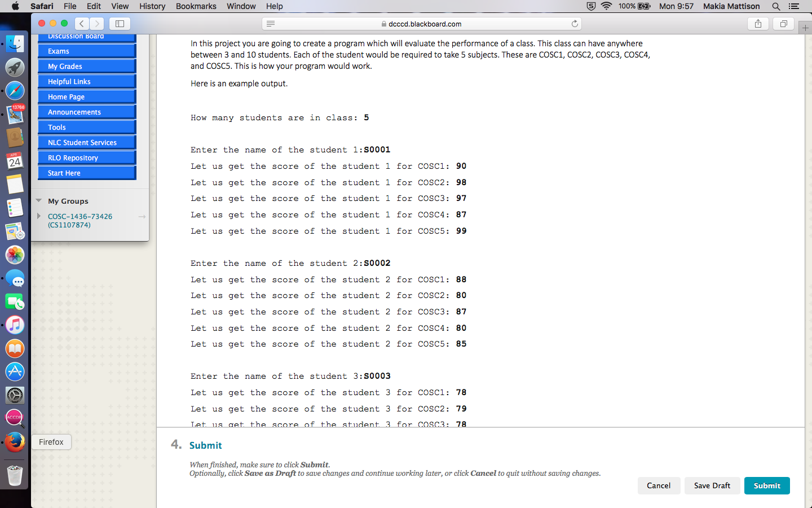Open the History menu
Image resolution: width=812 pixels, height=508 pixels.
(152, 6)
